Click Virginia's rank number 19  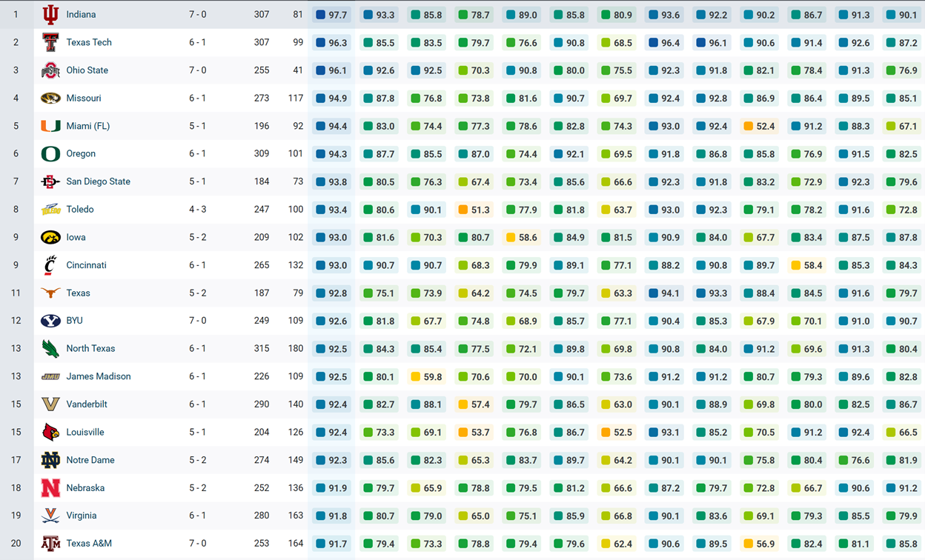coord(16,516)
